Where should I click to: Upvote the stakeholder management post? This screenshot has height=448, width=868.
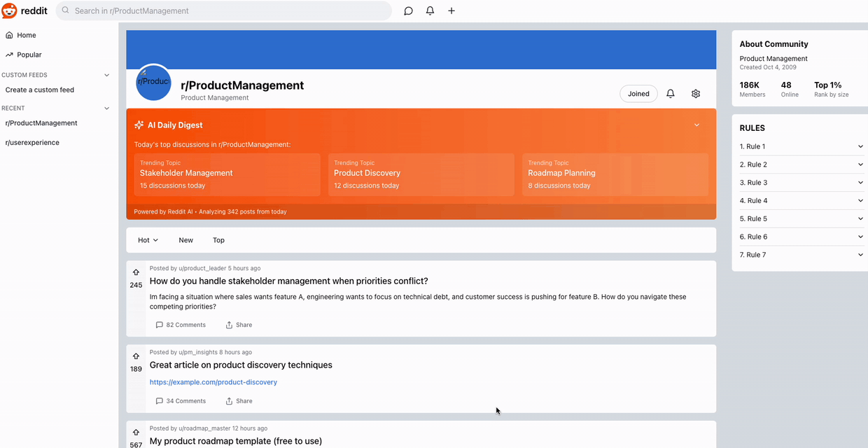point(136,272)
